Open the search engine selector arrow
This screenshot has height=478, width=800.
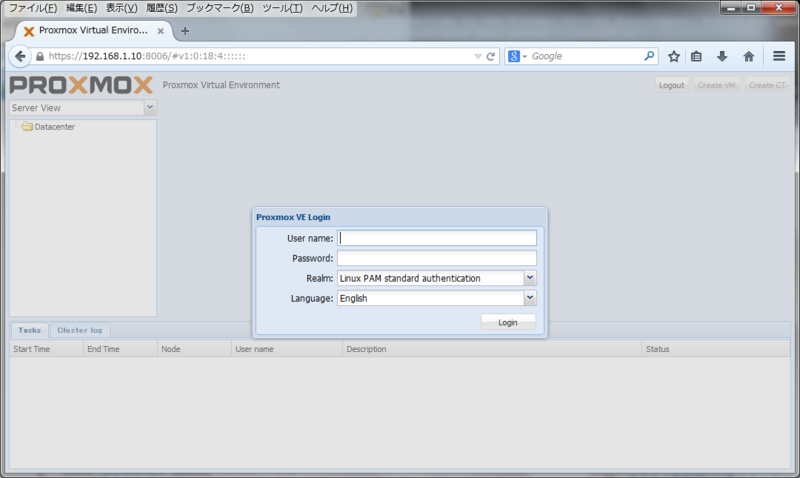click(x=524, y=57)
